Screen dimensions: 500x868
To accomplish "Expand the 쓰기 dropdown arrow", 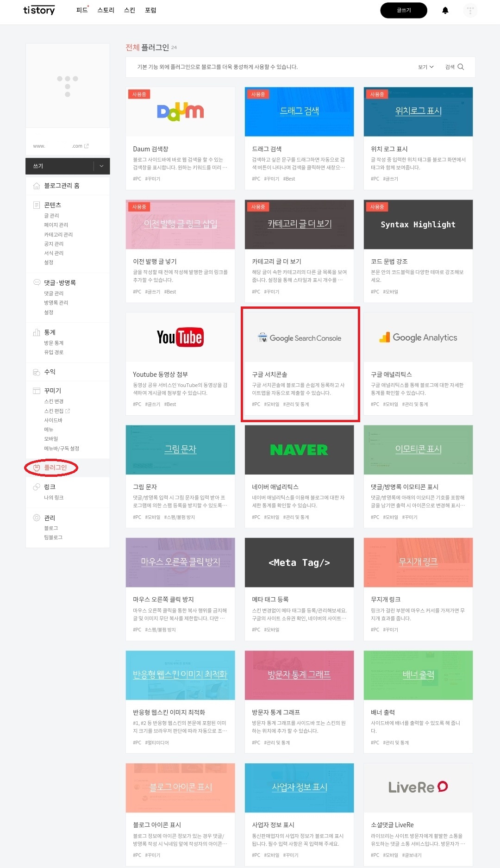I will point(102,166).
